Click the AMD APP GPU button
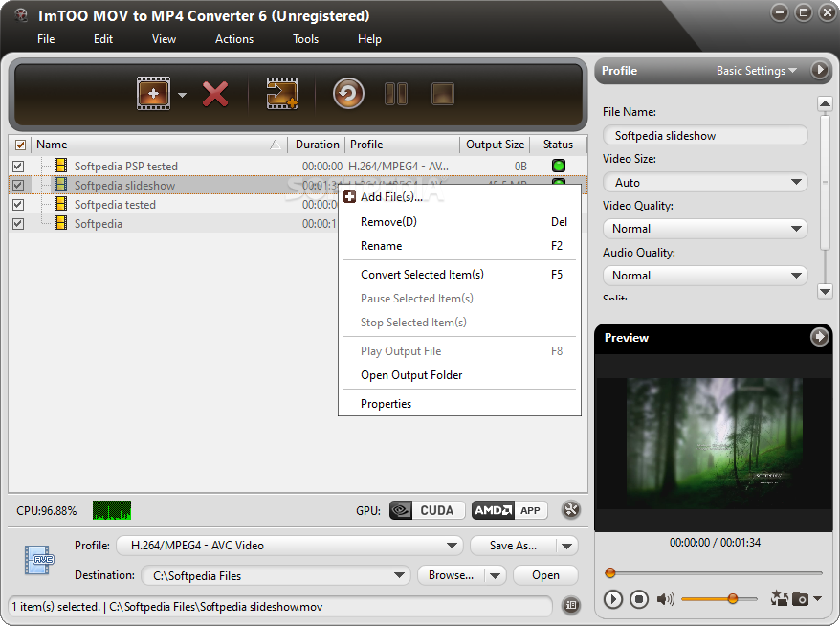840x626 pixels. 510,510
